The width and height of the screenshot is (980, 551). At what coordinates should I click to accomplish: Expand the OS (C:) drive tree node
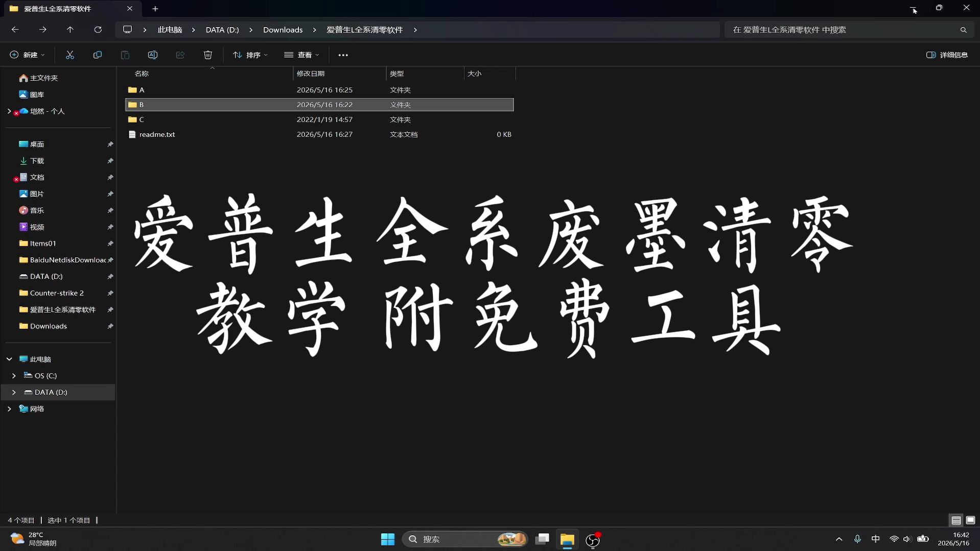tap(14, 376)
